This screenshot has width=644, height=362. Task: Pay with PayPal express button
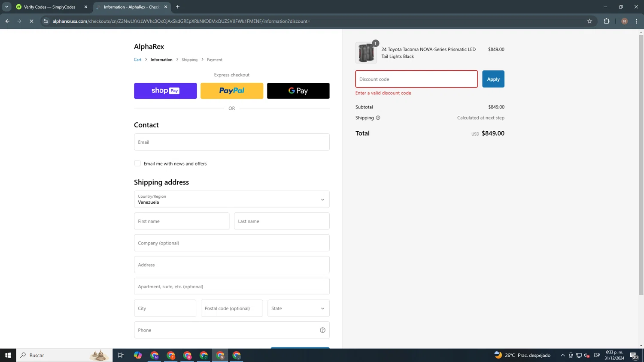tap(232, 91)
